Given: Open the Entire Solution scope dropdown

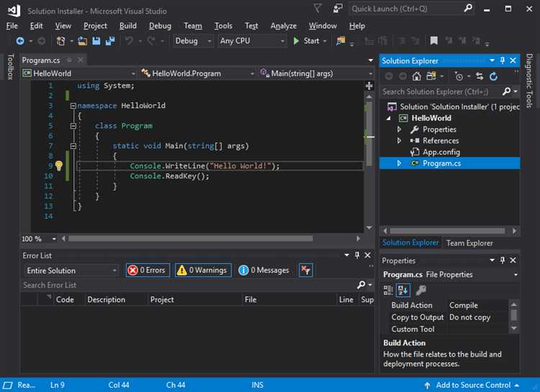Looking at the screenshot, I should (x=71, y=270).
